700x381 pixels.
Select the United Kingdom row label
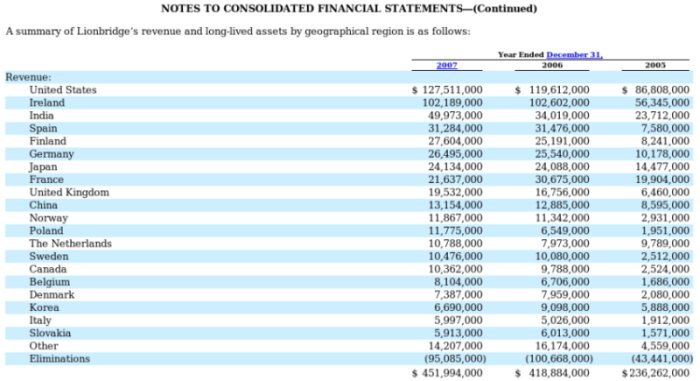pos(69,193)
